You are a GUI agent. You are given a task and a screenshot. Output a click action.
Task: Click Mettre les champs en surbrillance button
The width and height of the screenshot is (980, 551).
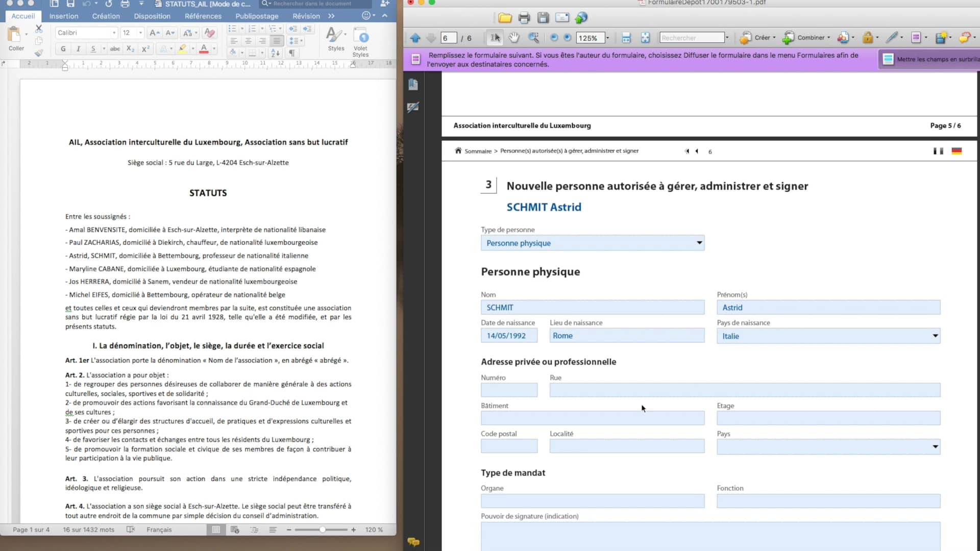coord(931,59)
